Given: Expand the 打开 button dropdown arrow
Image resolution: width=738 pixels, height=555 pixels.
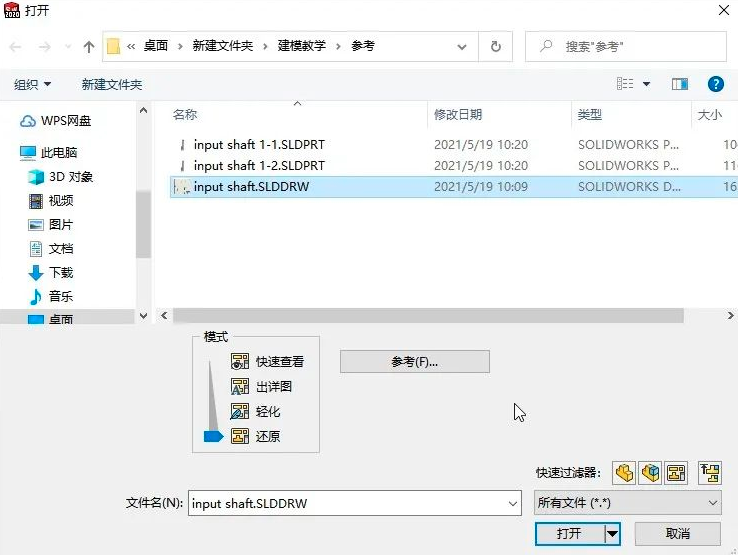Looking at the screenshot, I should [612, 534].
